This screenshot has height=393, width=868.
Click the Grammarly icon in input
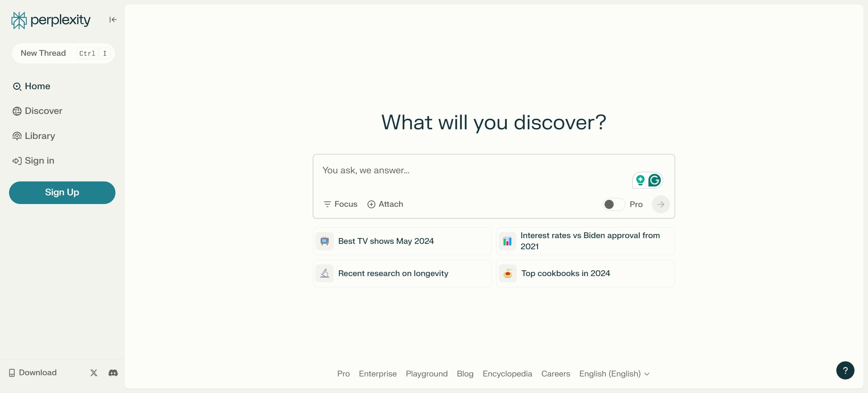click(654, 180)
